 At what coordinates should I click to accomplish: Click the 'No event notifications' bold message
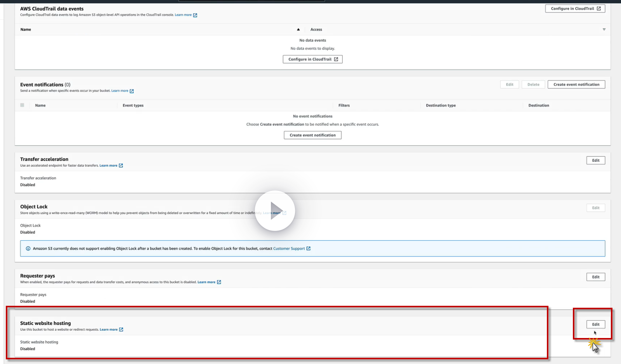[313, 116]
